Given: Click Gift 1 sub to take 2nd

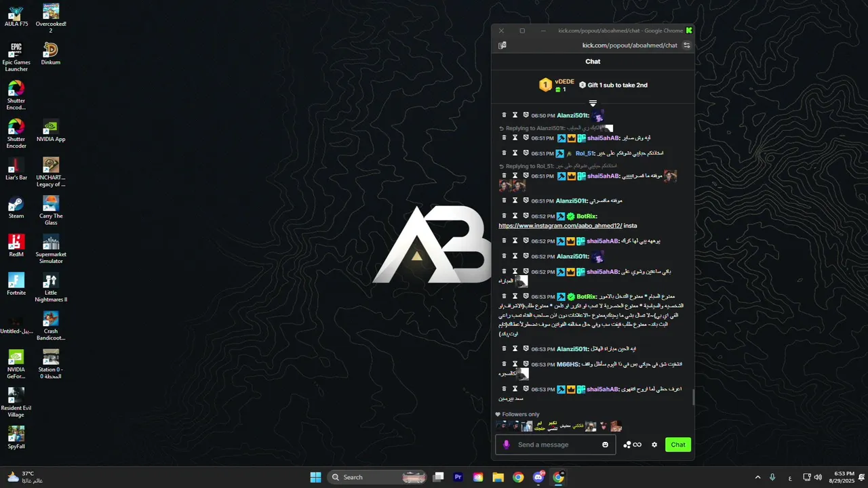Looking at the screenshot, I should (x=614, y=85).
